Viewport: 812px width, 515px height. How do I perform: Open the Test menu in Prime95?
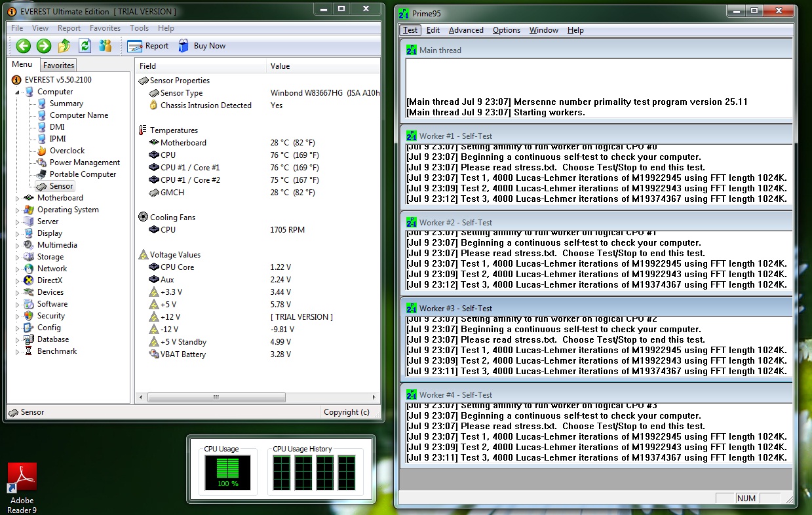tap(410, 30)
